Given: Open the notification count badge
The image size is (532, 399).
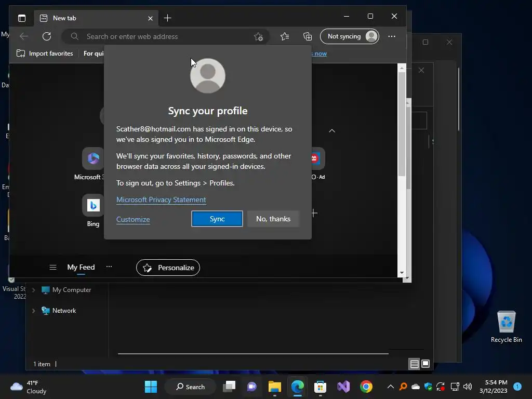Looking at the screenshot, I should pos(517,387).
